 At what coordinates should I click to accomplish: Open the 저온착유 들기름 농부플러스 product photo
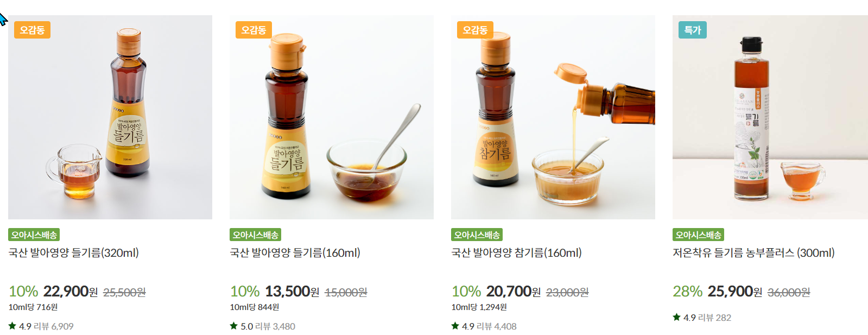click(x=770, y=117)
